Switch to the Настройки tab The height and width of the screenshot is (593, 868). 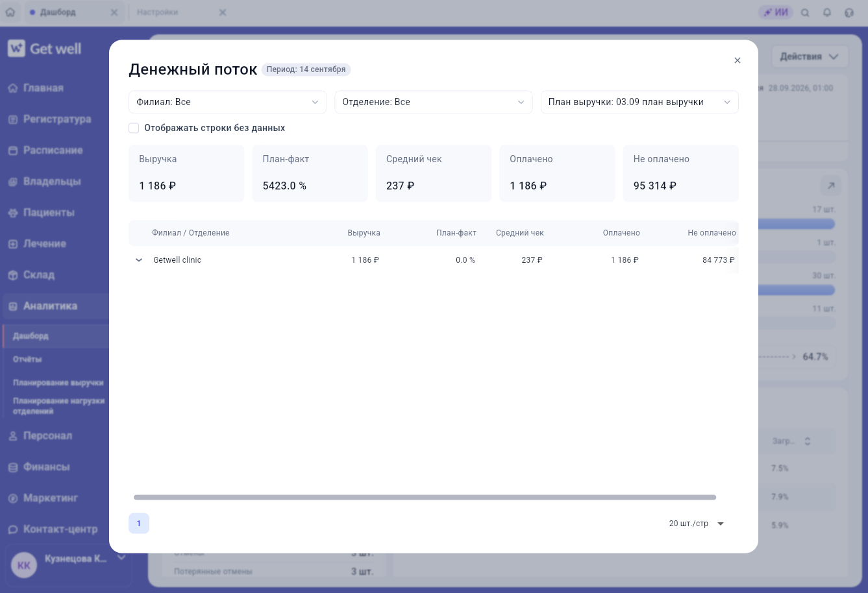tap(158, 12)
